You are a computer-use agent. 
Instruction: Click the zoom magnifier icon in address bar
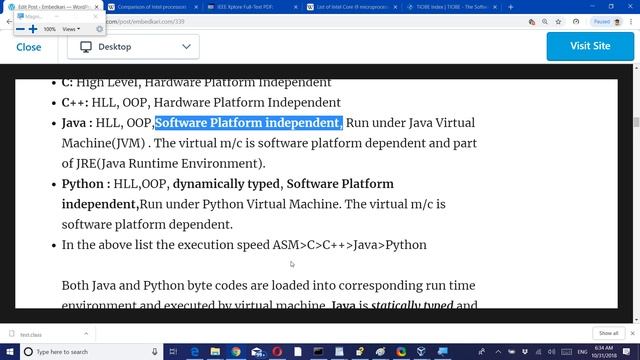[x=545, y=22]
